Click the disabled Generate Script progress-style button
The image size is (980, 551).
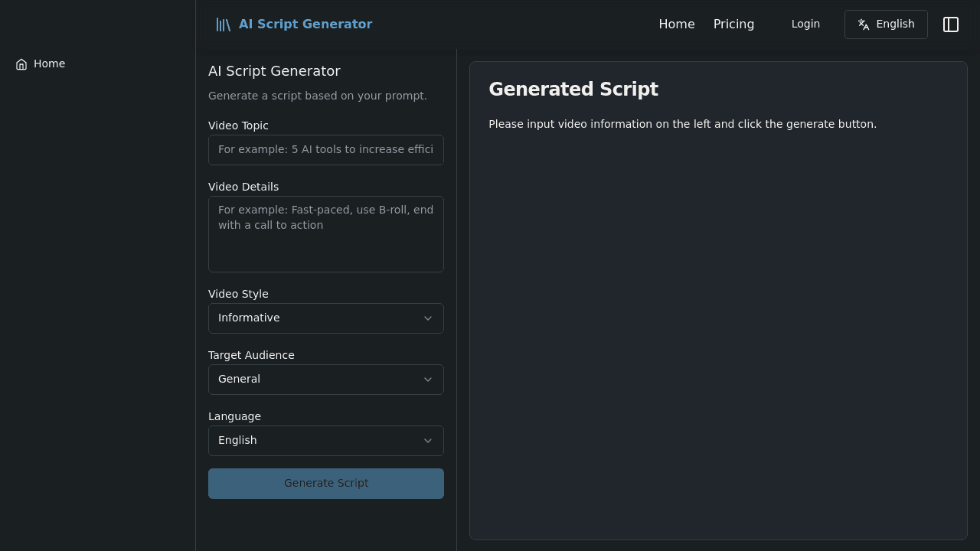pos(325,483)
